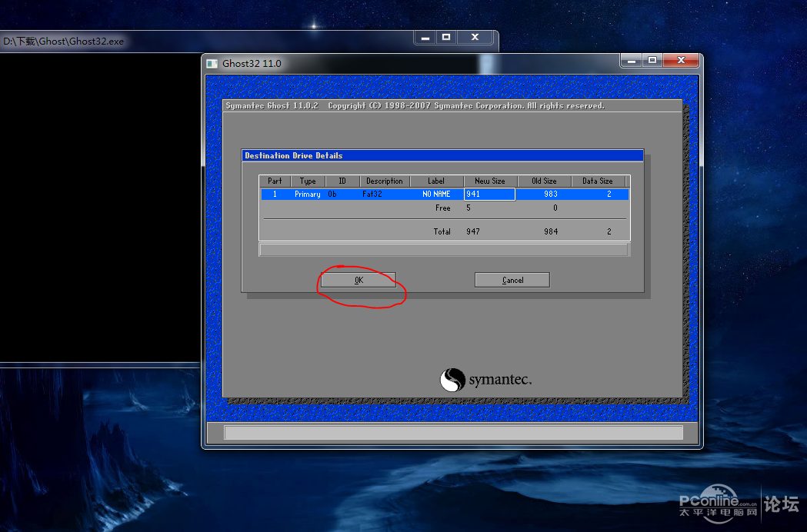
Task: Maximize the Ghost32.exe console window
Action: tap(446, 37)
